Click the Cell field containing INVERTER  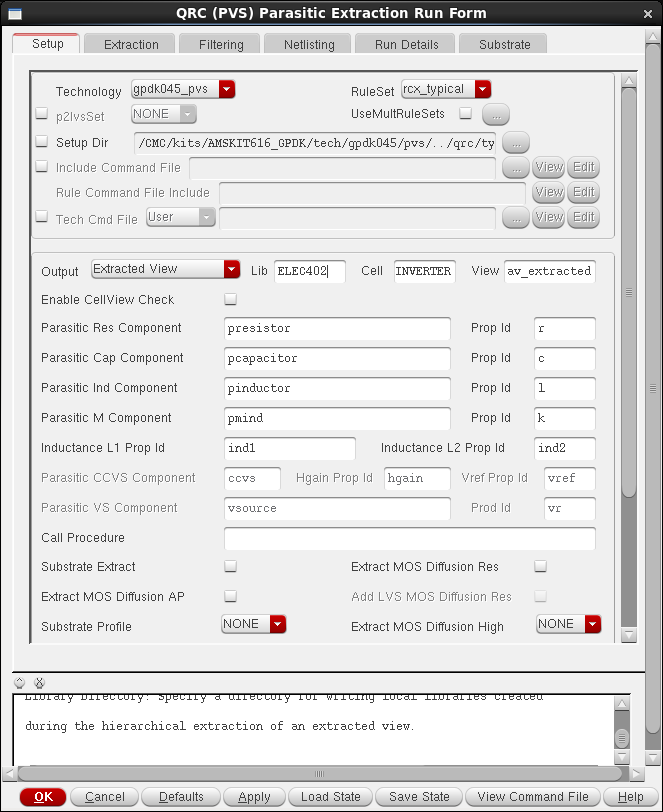[x=425, y=271]
